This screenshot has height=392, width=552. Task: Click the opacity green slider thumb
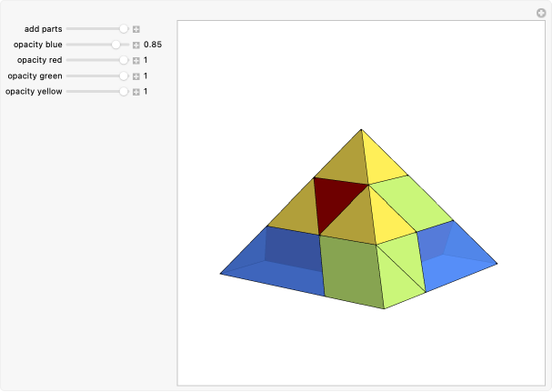point(124,76)
